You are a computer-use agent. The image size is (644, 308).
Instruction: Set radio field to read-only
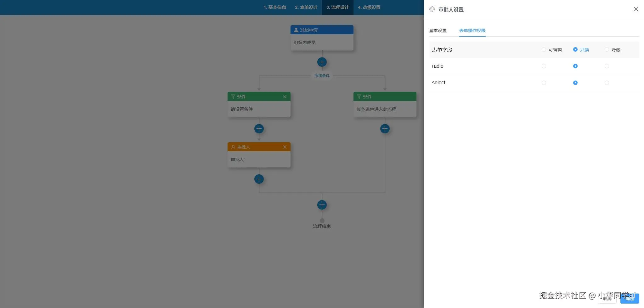575,66
